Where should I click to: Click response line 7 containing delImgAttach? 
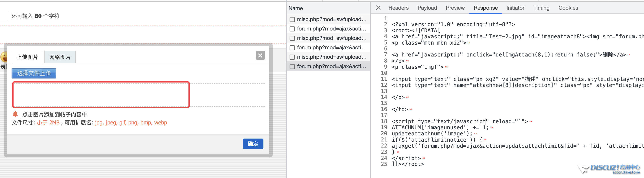point(509,55)
